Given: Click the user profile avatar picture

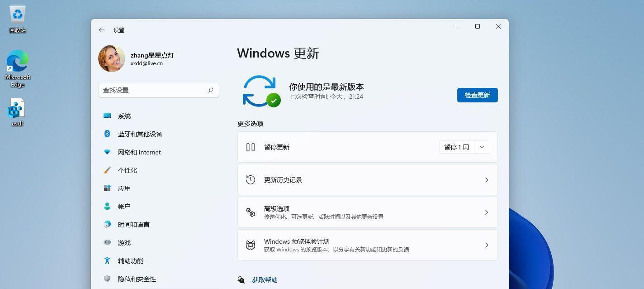Looking at the screenshot, I should [112, 58].
